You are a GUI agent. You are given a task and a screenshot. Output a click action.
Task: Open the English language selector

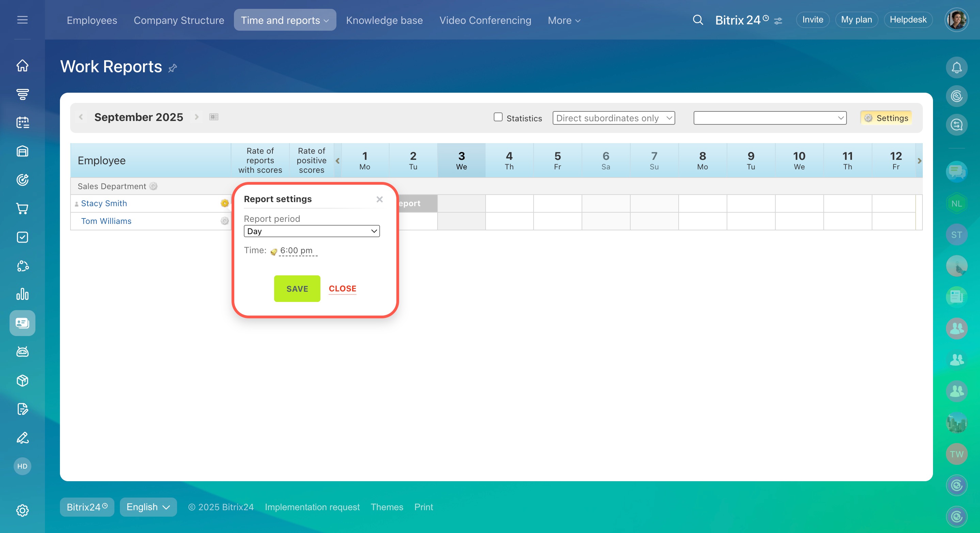pyautogui.click(x=148, y=507)
